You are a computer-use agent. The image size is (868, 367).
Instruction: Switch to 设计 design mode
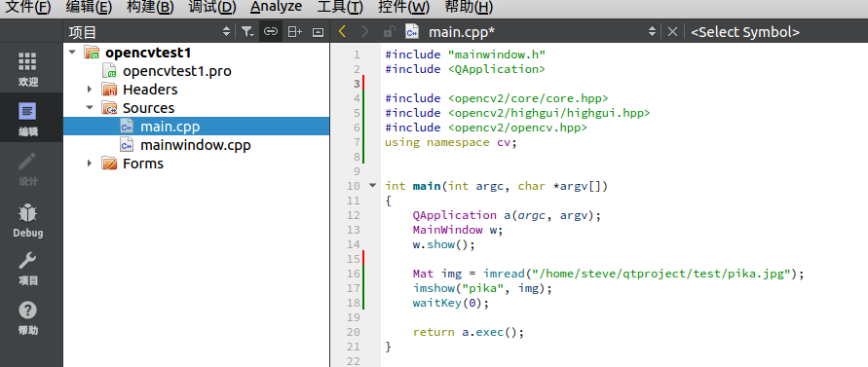pos(28,167)
